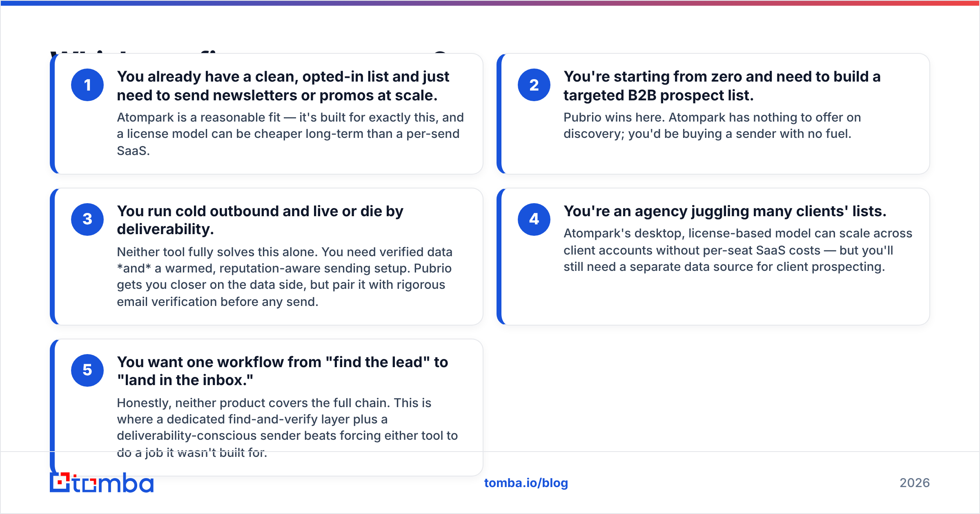Click the Atompark reasonable fit description text

[290, 134]
